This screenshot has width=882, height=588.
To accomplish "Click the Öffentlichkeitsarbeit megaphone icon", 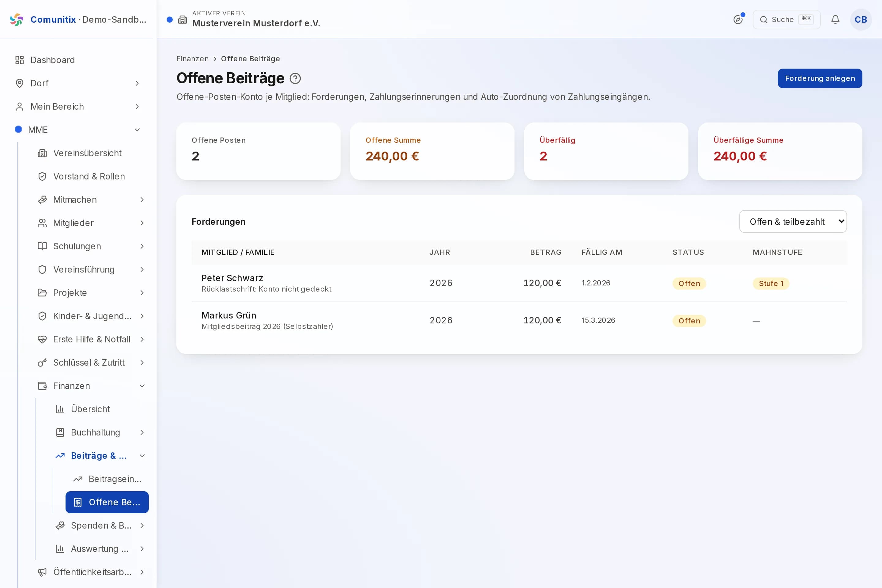I will [42, 572].
